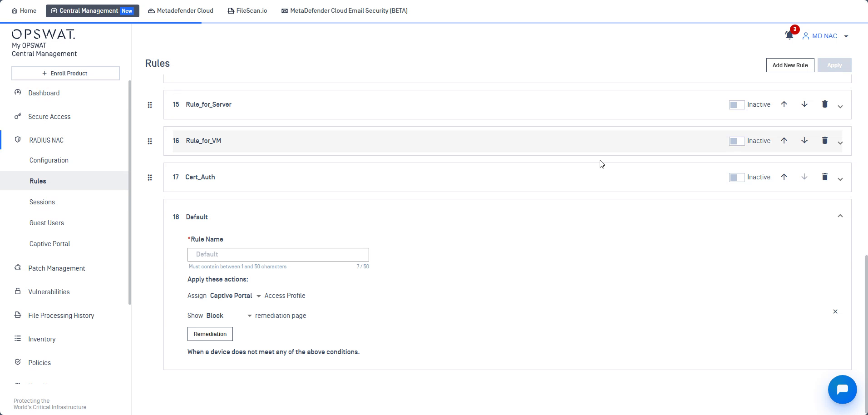Open File Processing History in sidebar

[61, 316]
